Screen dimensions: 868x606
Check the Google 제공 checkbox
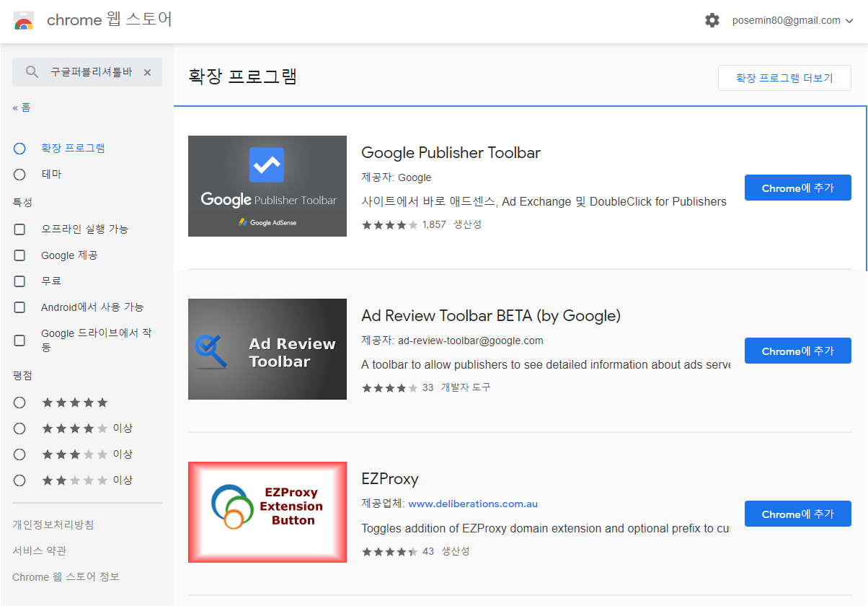[19, 255]
